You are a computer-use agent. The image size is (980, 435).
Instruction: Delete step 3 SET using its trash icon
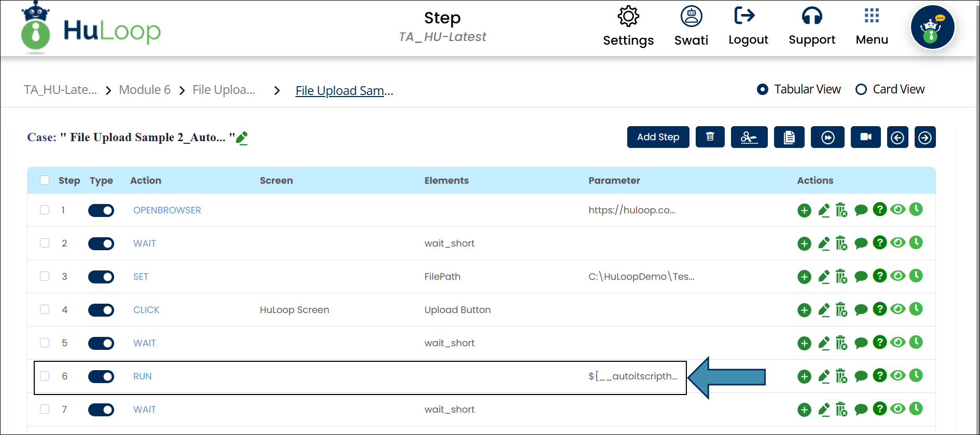(841, 277)
